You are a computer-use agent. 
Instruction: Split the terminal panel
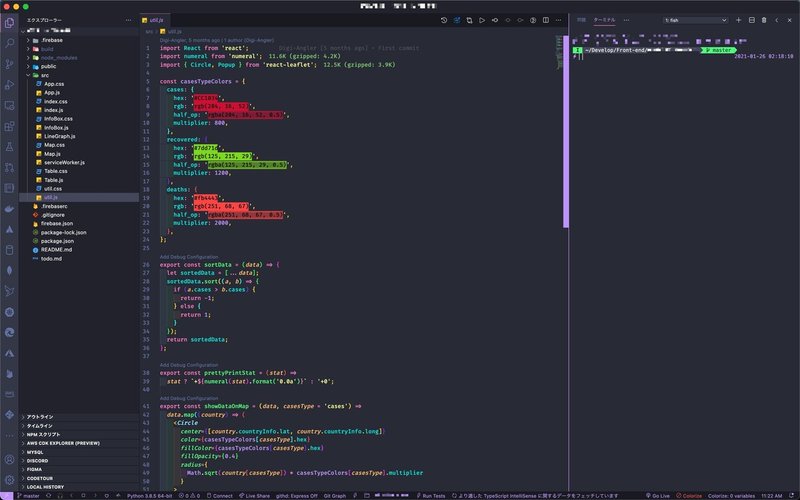[x=752, y=20]
